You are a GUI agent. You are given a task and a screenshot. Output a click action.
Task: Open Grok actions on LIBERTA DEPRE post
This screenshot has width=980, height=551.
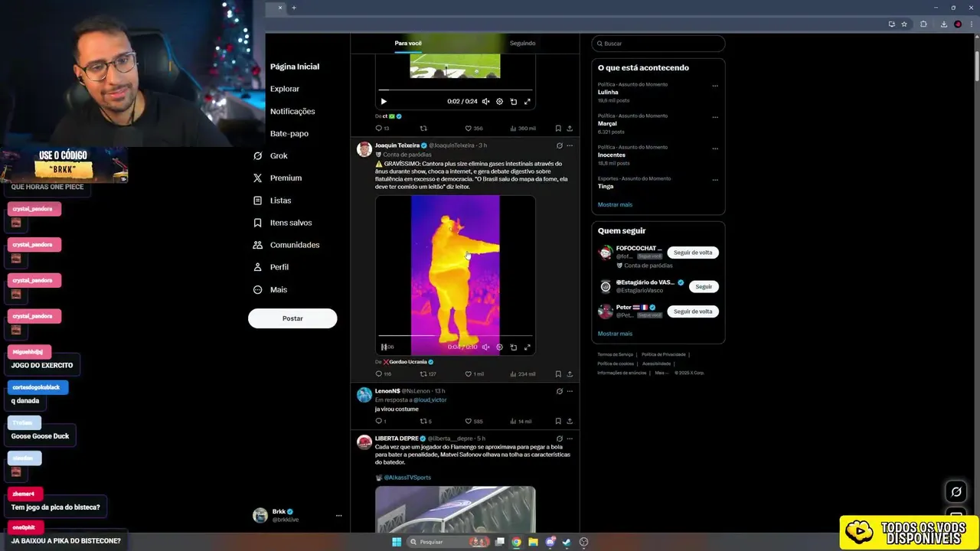[x=559, y=439]
